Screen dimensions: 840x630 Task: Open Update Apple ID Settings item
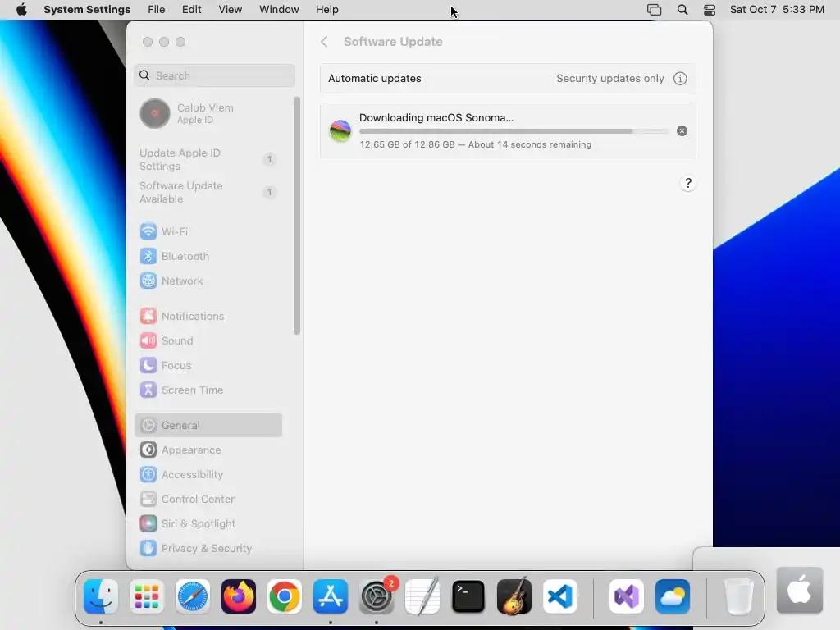[208, 160]
